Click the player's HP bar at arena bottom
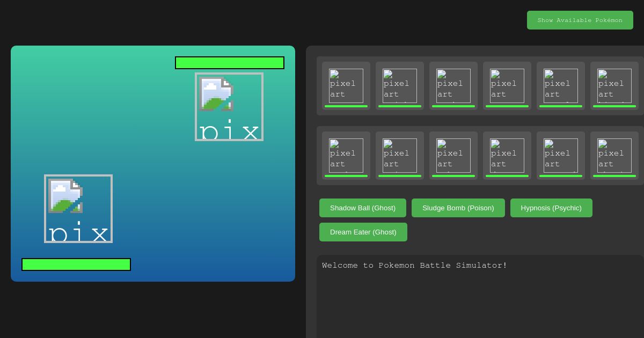 76,264
